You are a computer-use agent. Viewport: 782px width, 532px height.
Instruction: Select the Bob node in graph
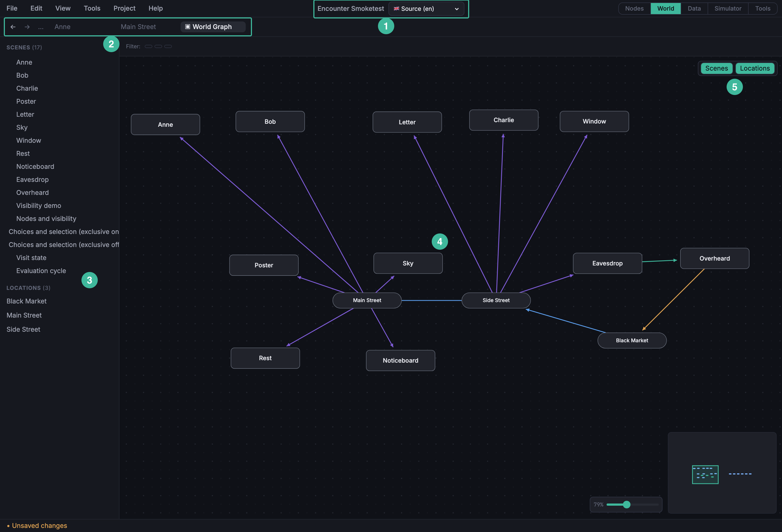pos(270,121)
